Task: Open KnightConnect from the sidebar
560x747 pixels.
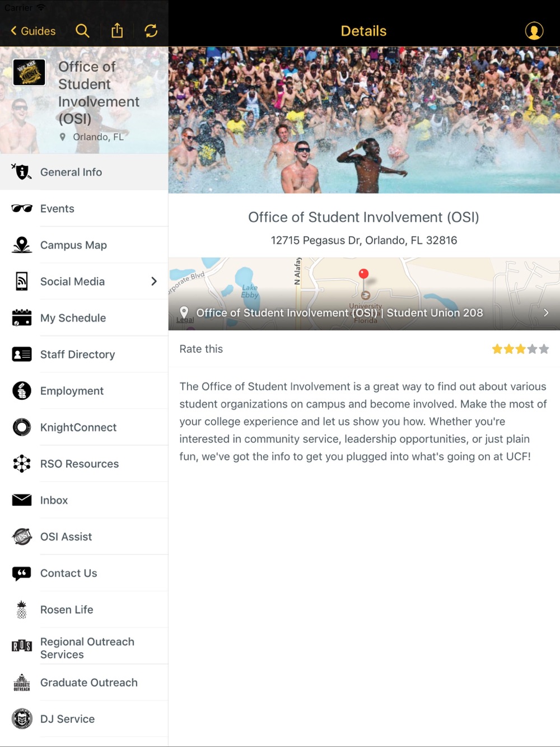Action: [x=84, y=427]
